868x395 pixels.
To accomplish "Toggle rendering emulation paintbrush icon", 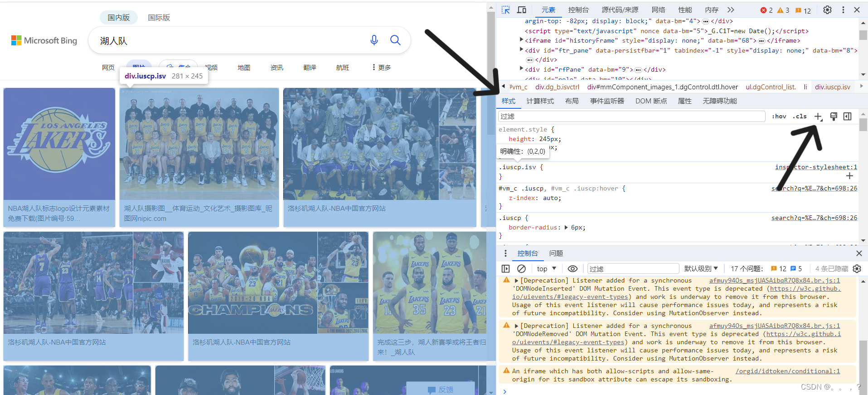I will [834, 117].
